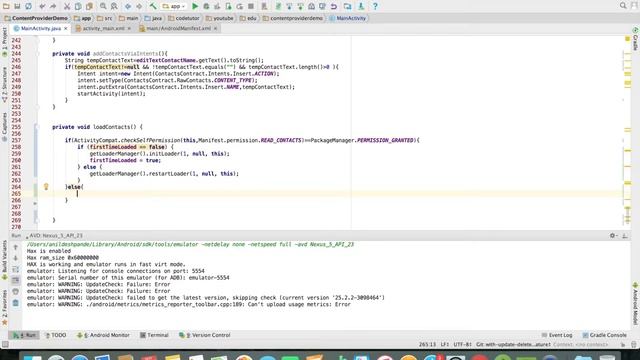Click the Search Everywhere magnifier icon

623,6
